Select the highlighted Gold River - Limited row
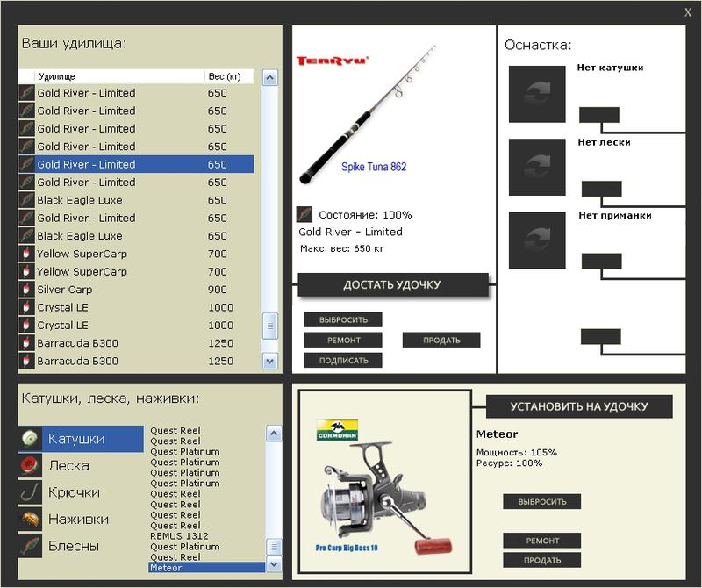The height and width of the screenshot is (588, 702). coord(136,164)
